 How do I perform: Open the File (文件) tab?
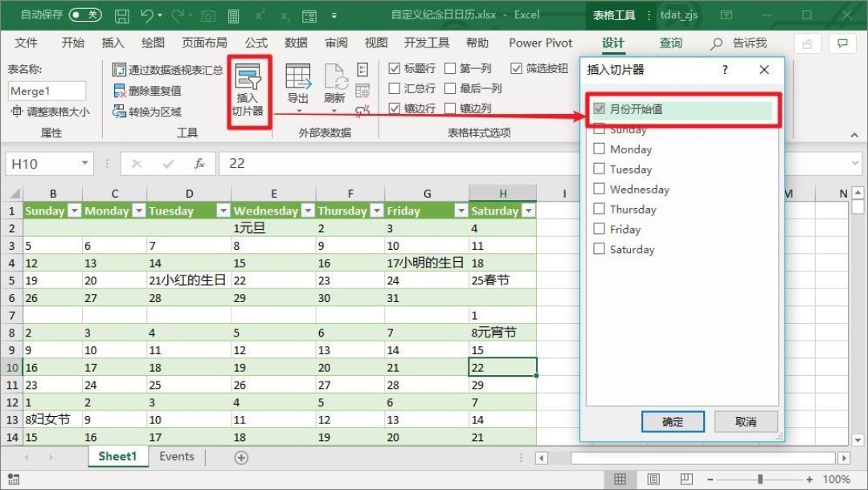[26, 43]
